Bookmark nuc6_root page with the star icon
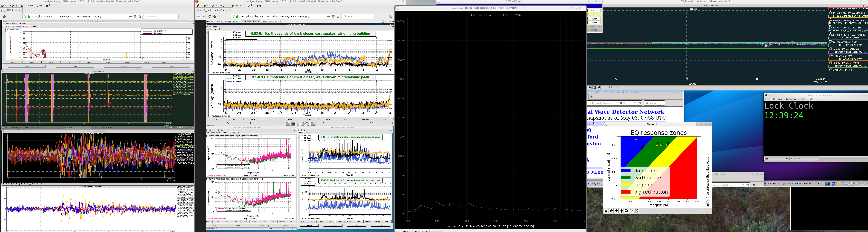Image resolution: width=868 pixels, height=232 pixels. click(140, 16)
